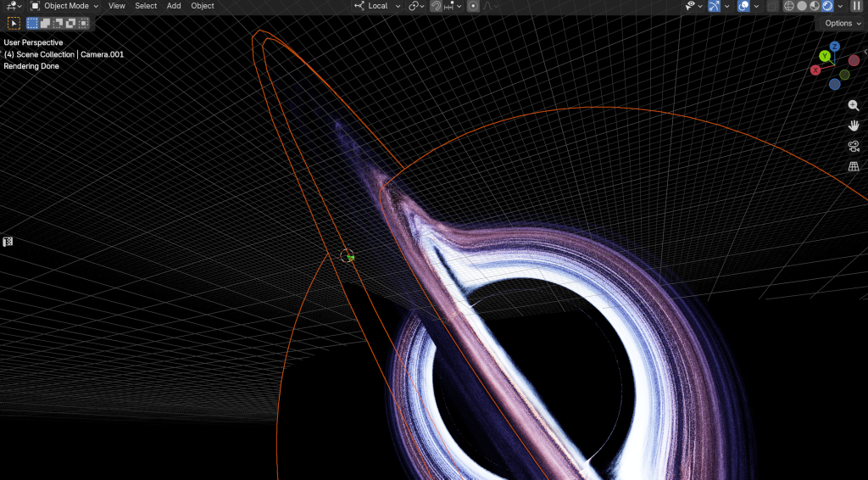Open the pivot point dropdown
868x480 pixels.
(416, 6)
